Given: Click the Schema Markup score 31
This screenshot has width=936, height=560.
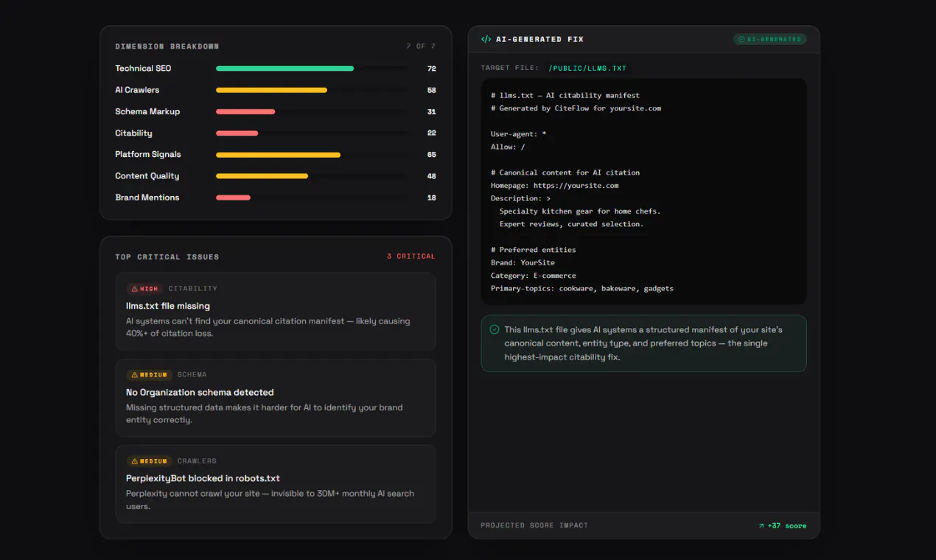Looking at the screenshot, I should pos(431,112).
